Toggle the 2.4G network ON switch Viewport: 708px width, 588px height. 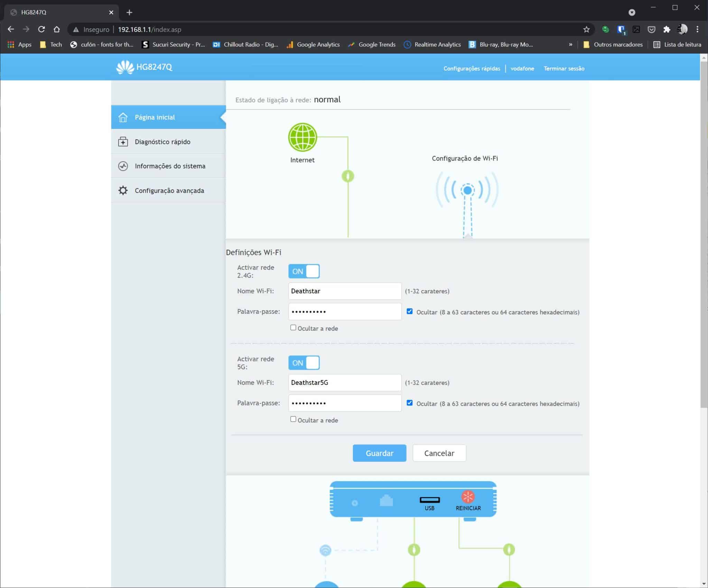pos(304,271)
